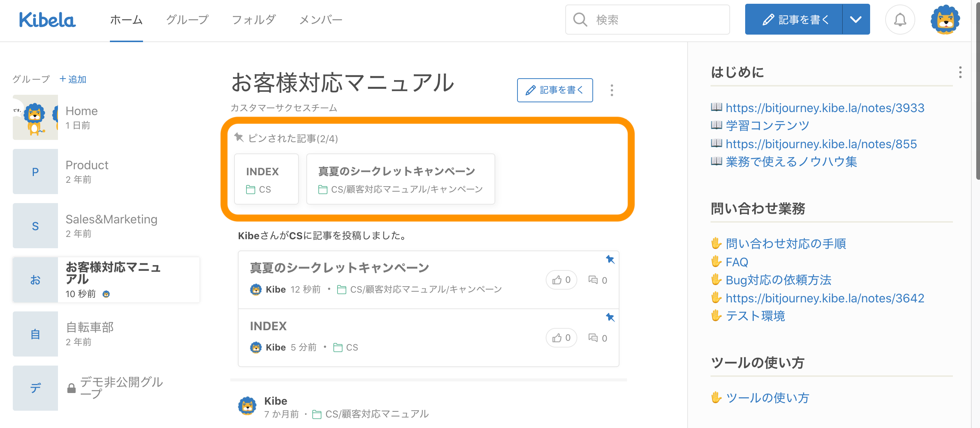This screenshot has height=428, width=980.
Task: Toggle the pin on INDEX post
Action: coord(610,317)
